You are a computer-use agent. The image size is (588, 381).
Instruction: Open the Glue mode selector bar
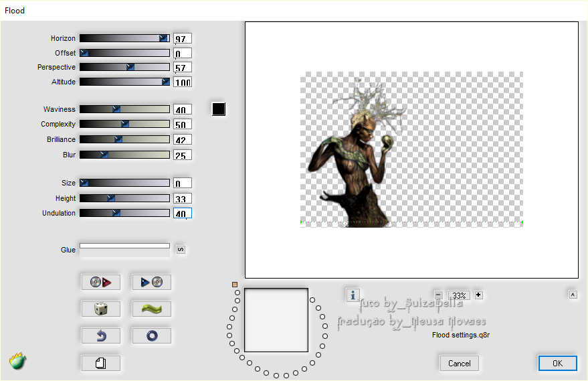tap(124, 246)
